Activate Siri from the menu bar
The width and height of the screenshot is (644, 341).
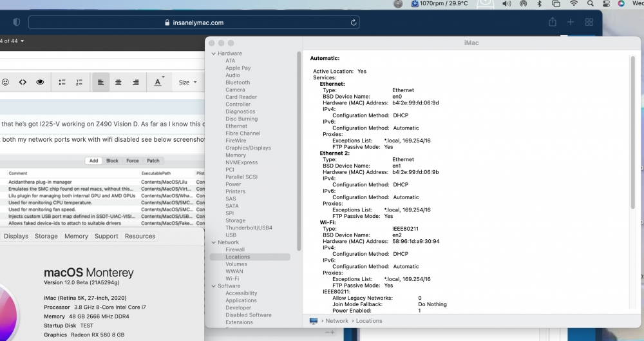(621, 4)
